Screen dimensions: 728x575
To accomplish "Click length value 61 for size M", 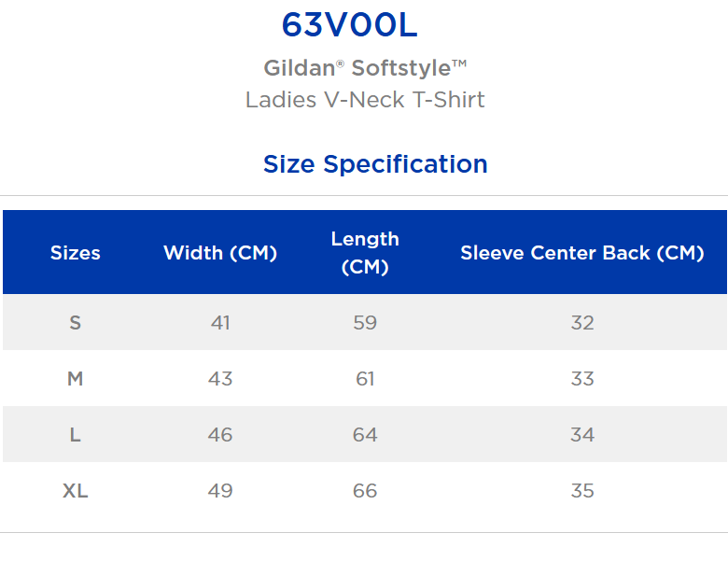I will pos(365,379).
